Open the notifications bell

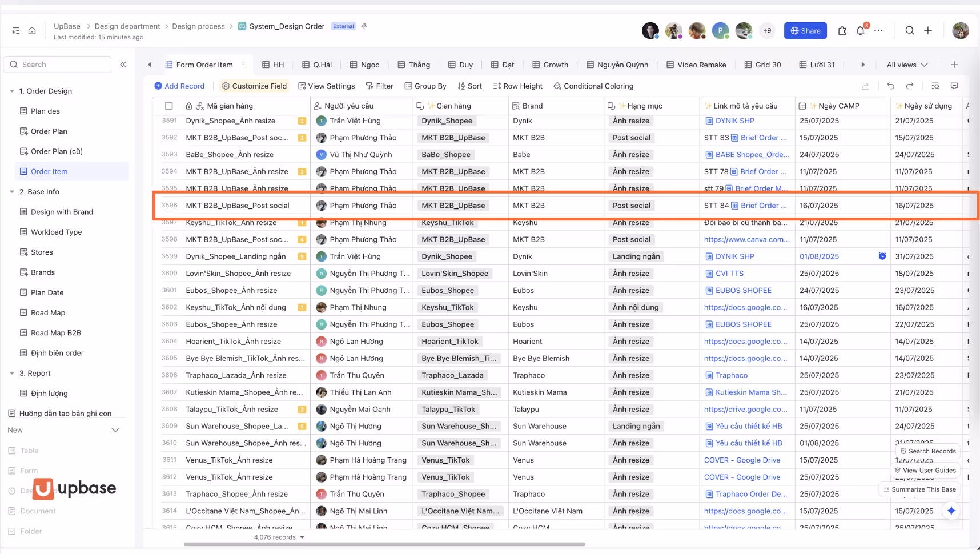tap(860, 31)
